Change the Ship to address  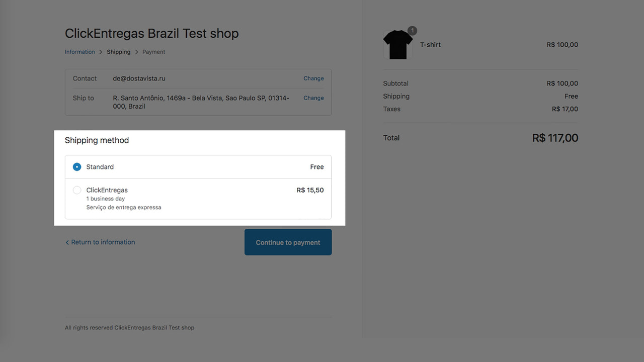click(x=313, y=98)
